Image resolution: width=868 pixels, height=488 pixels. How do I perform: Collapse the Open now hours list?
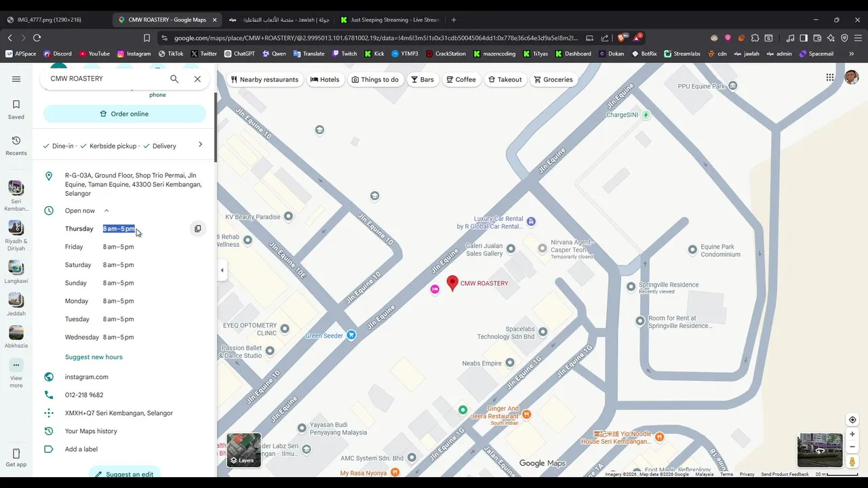click(106, 211)
